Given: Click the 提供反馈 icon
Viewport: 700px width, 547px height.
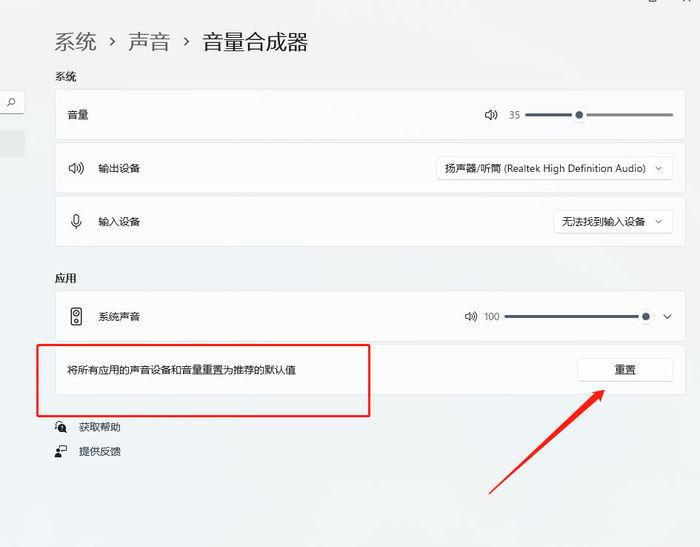Looking at the screenshot, I should pos(61,451).
